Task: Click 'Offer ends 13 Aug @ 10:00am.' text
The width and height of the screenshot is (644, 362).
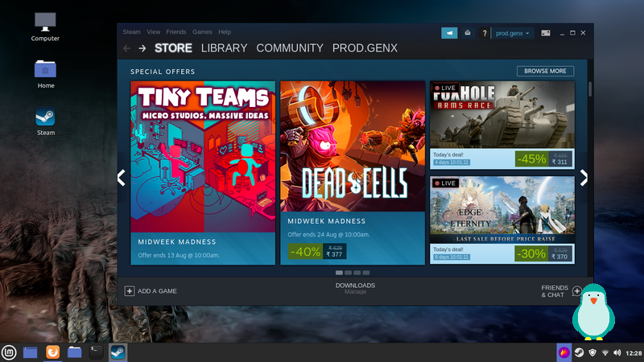Action: click(179, 255)
